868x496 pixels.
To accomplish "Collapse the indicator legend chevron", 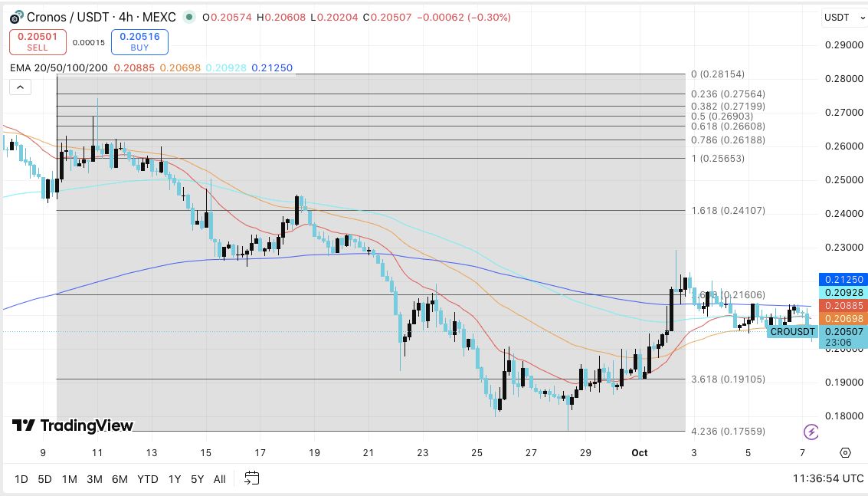I will pos(21,87).
